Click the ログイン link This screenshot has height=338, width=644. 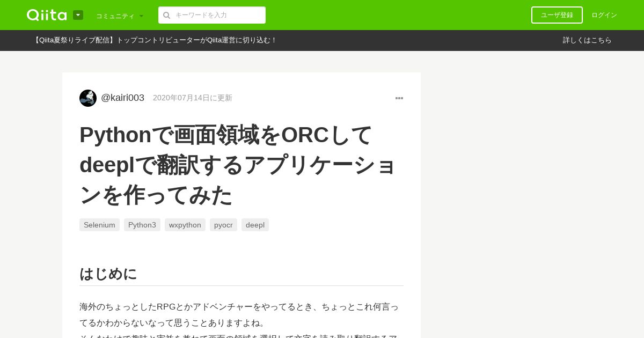[604, 15]
